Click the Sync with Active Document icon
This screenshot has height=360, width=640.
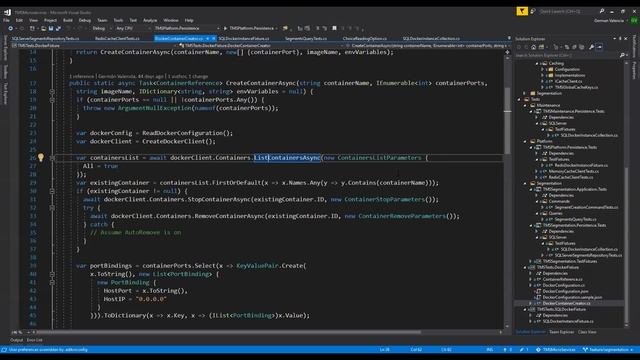567,47
